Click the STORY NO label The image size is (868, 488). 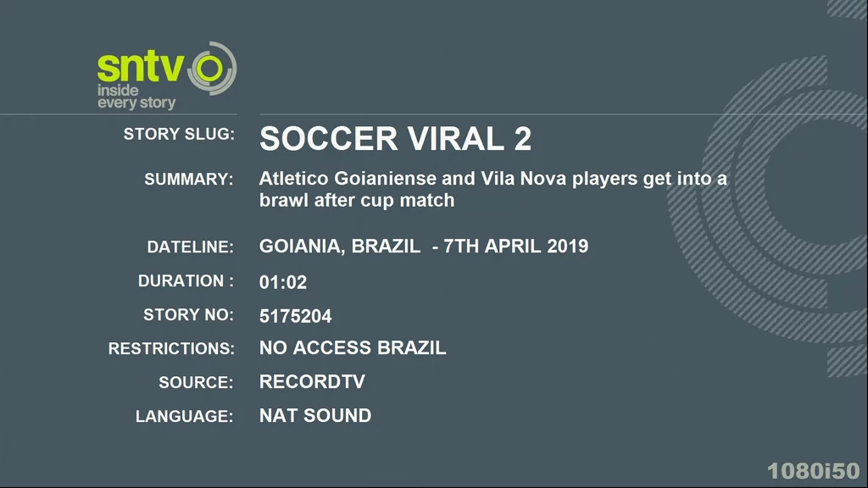coord(188,315)
